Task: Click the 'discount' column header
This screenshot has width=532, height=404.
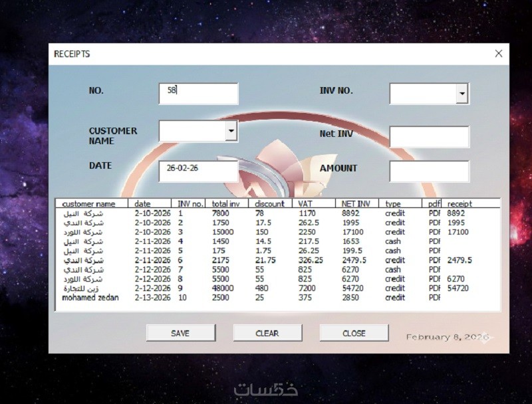Action: click(x=270, y=204)
